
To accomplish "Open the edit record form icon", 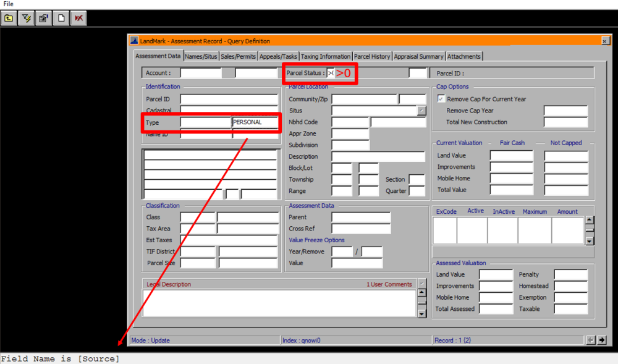I will tap(43, 18).
